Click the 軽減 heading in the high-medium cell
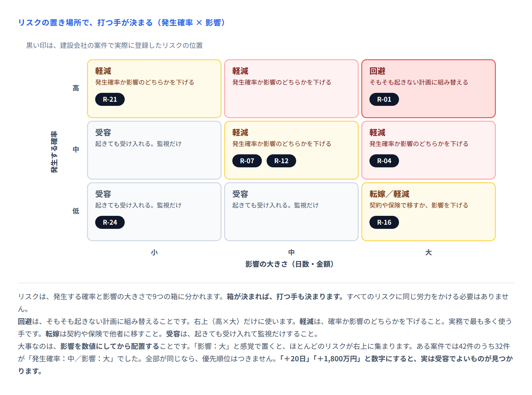The width and height of the screenshot is (532, 395). (240, 71)
